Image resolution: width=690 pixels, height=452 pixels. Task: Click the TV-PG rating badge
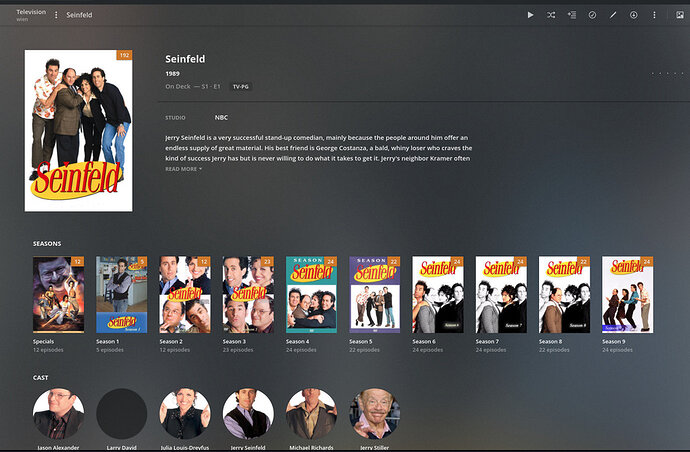[x=241, y=87]
